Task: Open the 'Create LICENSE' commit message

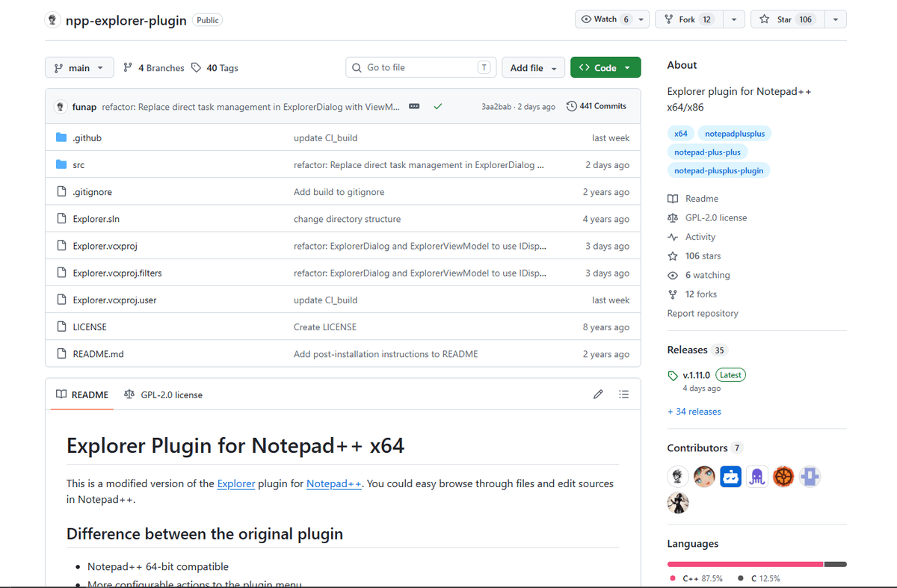Action: tap(325, 327)
